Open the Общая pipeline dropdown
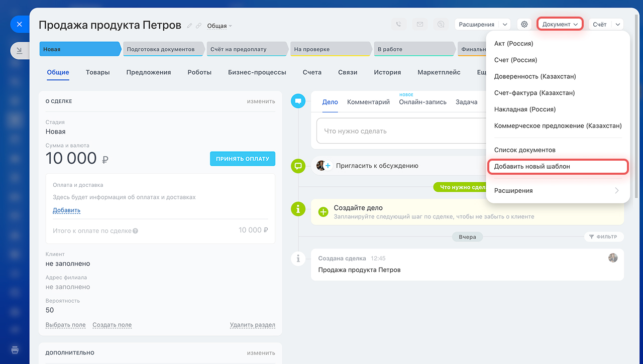This screenshot has width=643, height=364. click(220, 26)
